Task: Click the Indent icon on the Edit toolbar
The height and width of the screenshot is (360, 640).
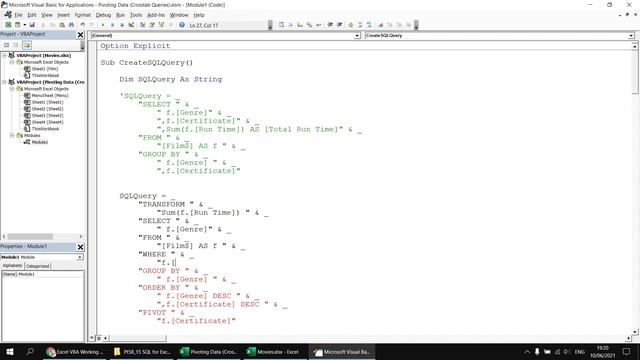Action: 330,25
